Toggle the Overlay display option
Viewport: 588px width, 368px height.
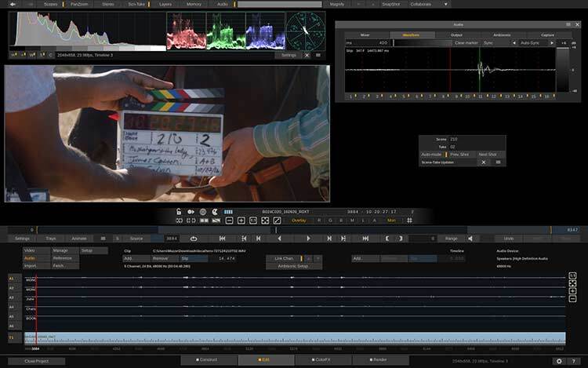(298, 220)
